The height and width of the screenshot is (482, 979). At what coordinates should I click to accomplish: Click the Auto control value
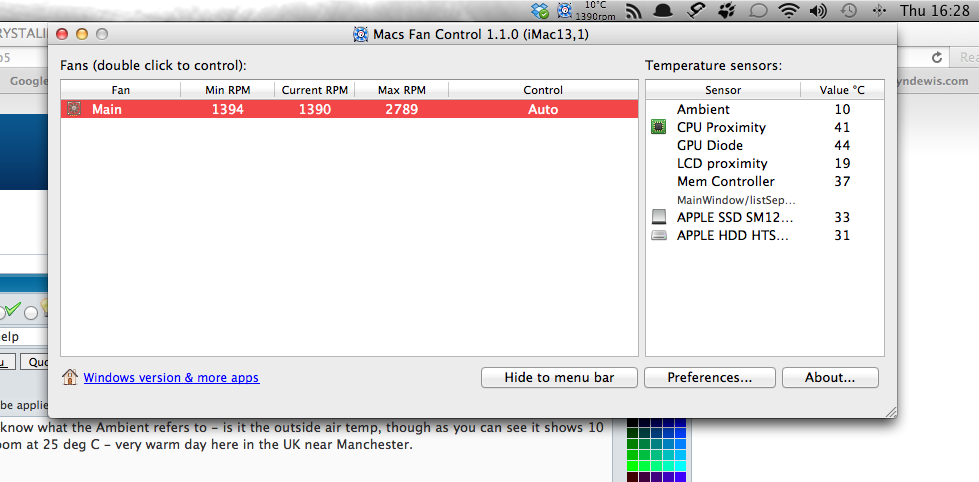[543, 109]
